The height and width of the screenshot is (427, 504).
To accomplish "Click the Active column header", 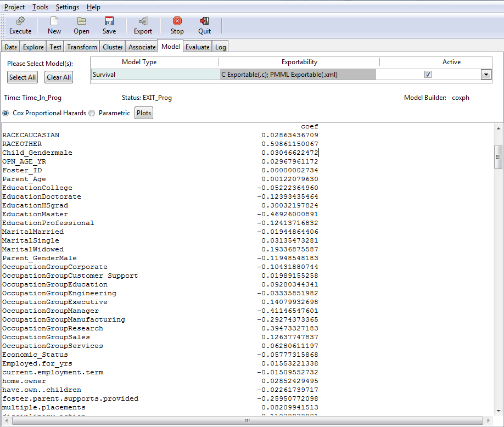I will [451, 62].
